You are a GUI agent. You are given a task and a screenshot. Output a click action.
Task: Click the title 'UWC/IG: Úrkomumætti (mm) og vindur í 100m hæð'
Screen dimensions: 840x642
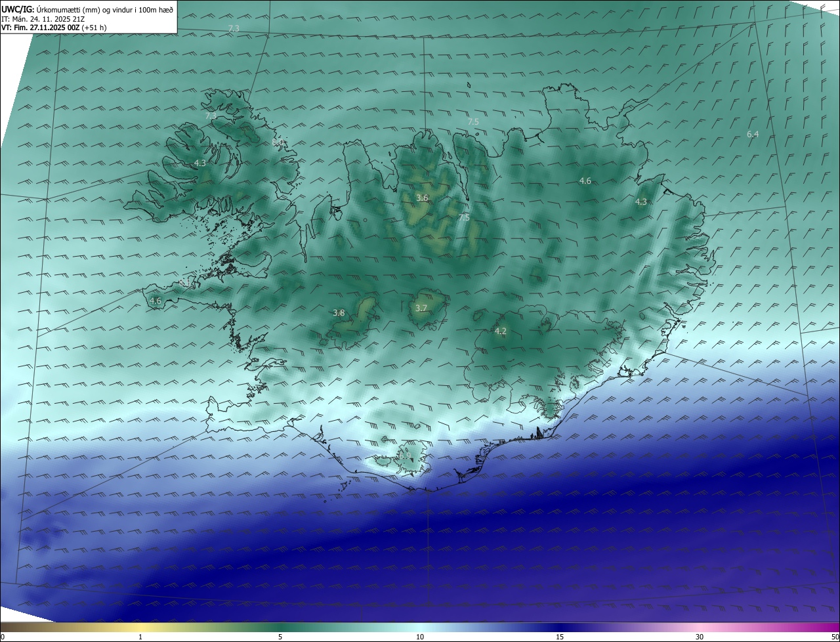(x=87, y=9)
